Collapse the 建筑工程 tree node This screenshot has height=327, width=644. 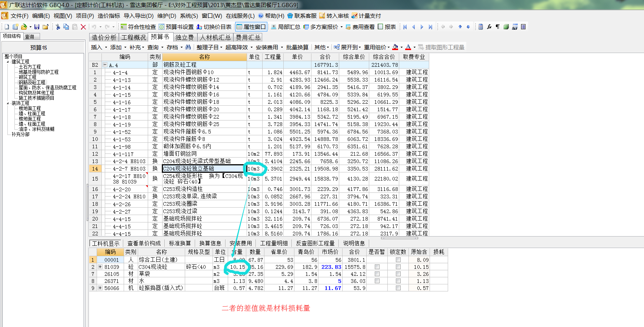[8, 62]
